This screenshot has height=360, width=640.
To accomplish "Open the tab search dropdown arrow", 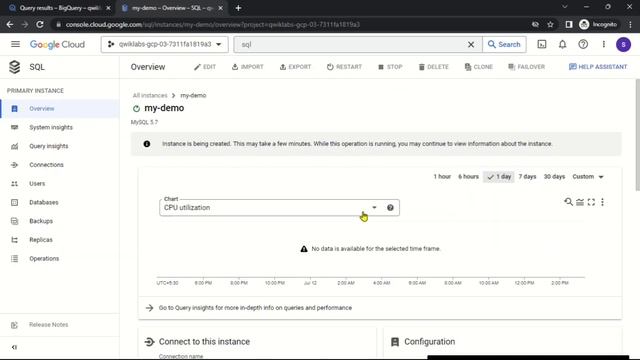I will 564,7.
